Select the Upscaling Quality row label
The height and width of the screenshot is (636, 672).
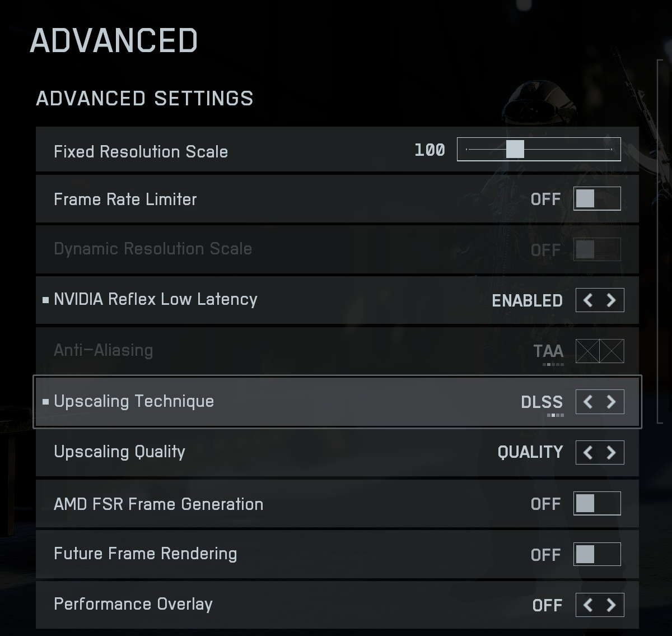pos(119,452)
